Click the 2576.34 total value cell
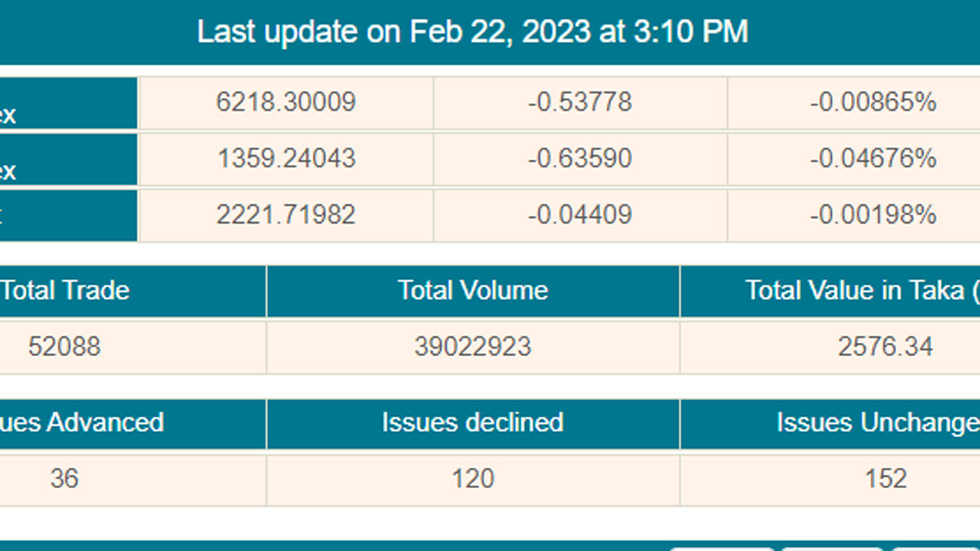The image size is (980, 551). pyautogui.click(x=885, y=346)
